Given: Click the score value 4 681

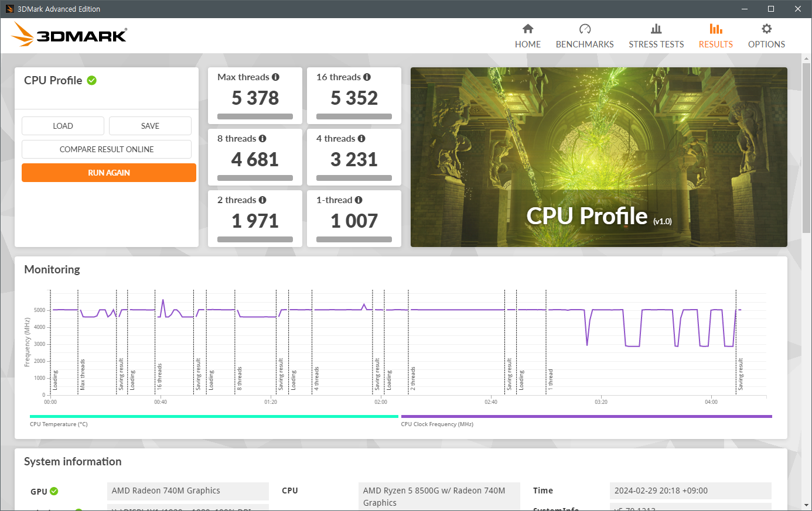Looking at the screenshot, I should (255, 159).
